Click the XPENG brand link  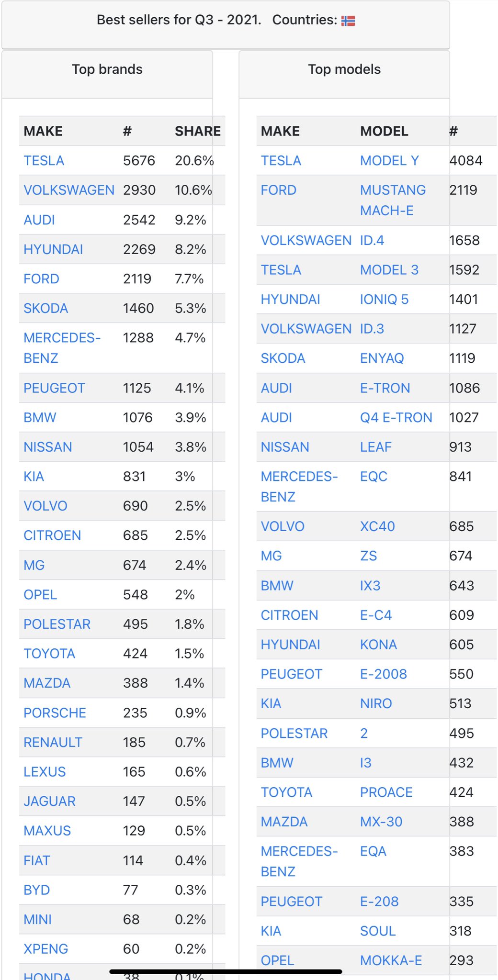tap(46, 949)
